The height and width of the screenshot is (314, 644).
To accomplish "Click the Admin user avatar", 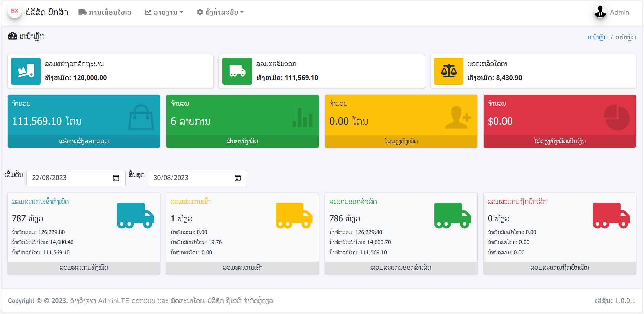I will (600, 12).
